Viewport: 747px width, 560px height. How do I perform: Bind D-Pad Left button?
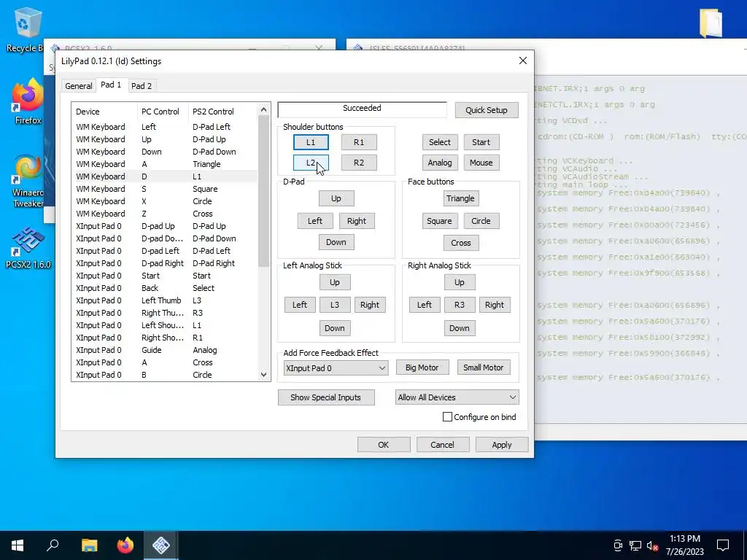[x=315, y=220]
